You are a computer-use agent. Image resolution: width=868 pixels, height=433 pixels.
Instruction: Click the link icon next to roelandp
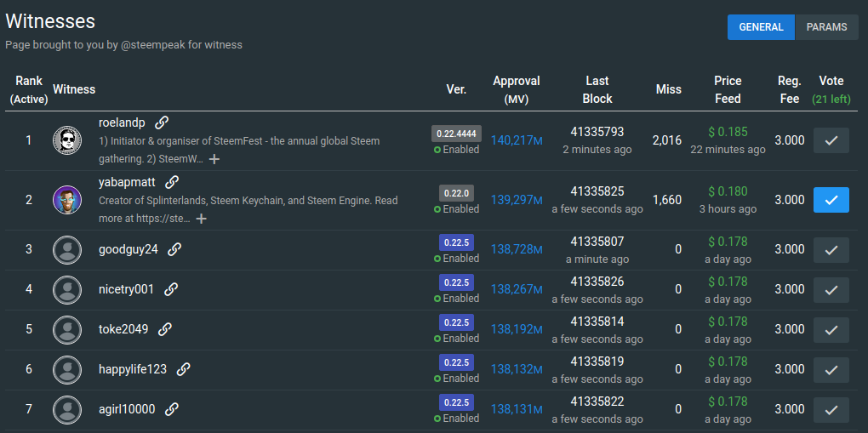tap(162, 122)
